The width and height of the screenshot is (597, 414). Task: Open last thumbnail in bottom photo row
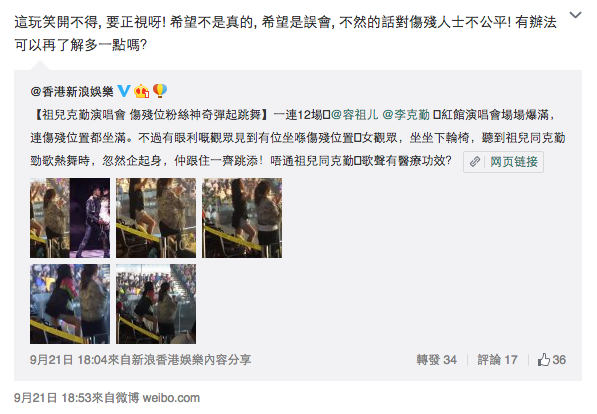[x=156, y=304]
